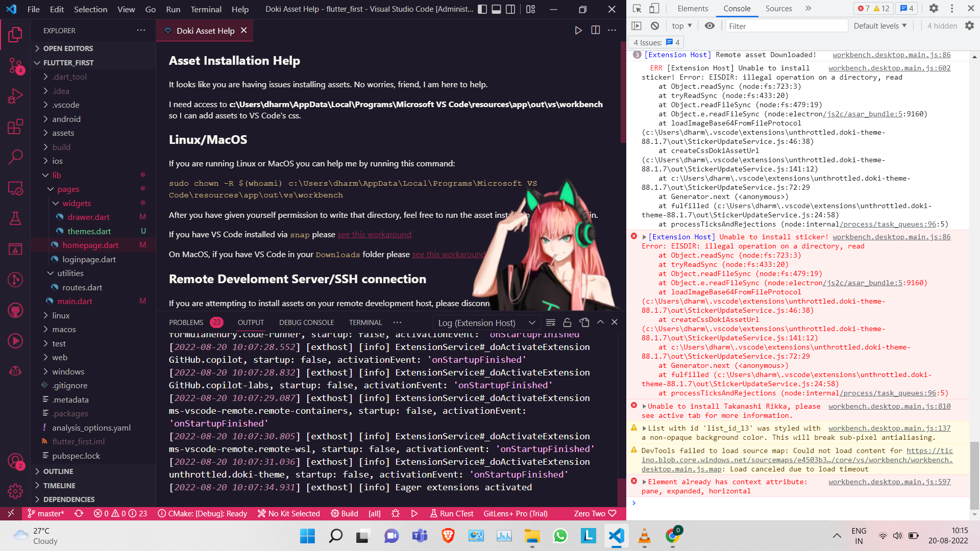Clear the DevTools console
Viewport: 980px width, 551px height.
pyautogui.click(x=654, y=26)
